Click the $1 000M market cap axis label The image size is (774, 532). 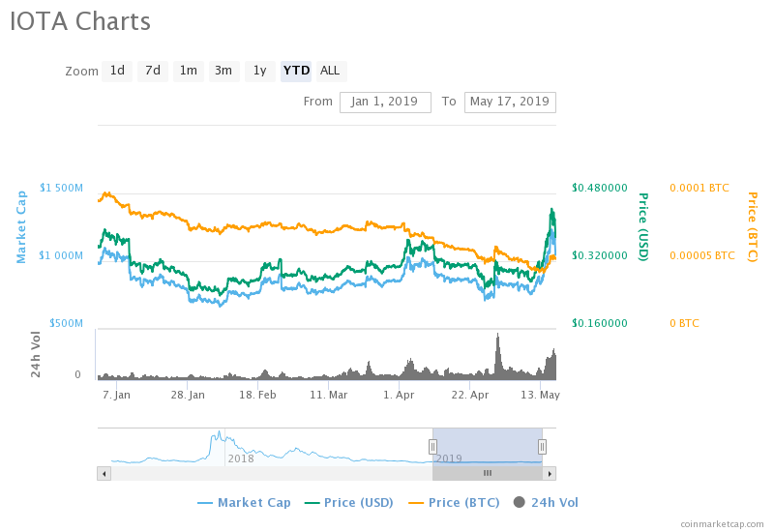(61, 255)
